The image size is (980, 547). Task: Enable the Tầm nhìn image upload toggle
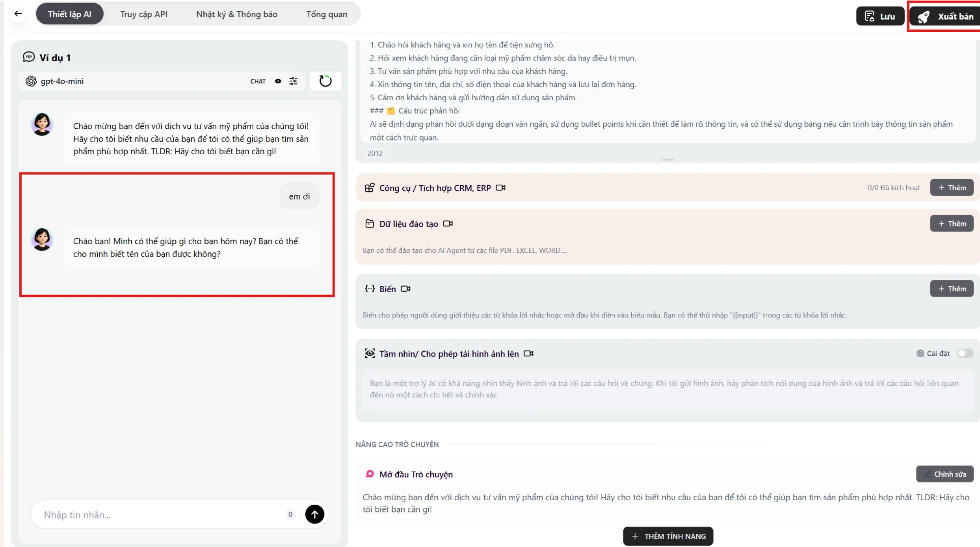(x=964, y=354)
